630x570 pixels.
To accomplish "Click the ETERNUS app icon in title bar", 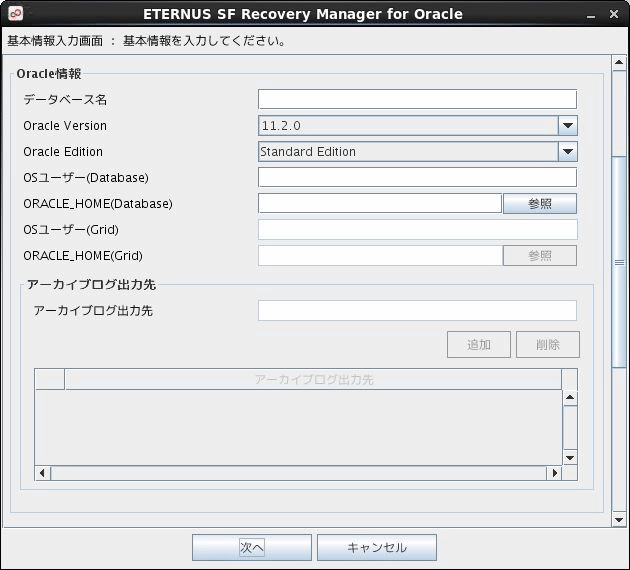I will point(16,13).
